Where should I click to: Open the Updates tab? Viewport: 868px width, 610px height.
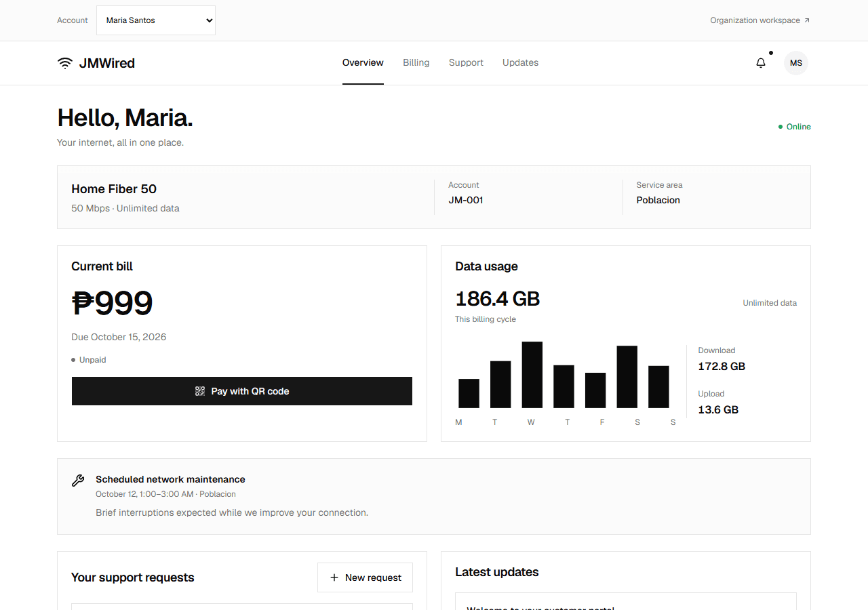(520, 62)
